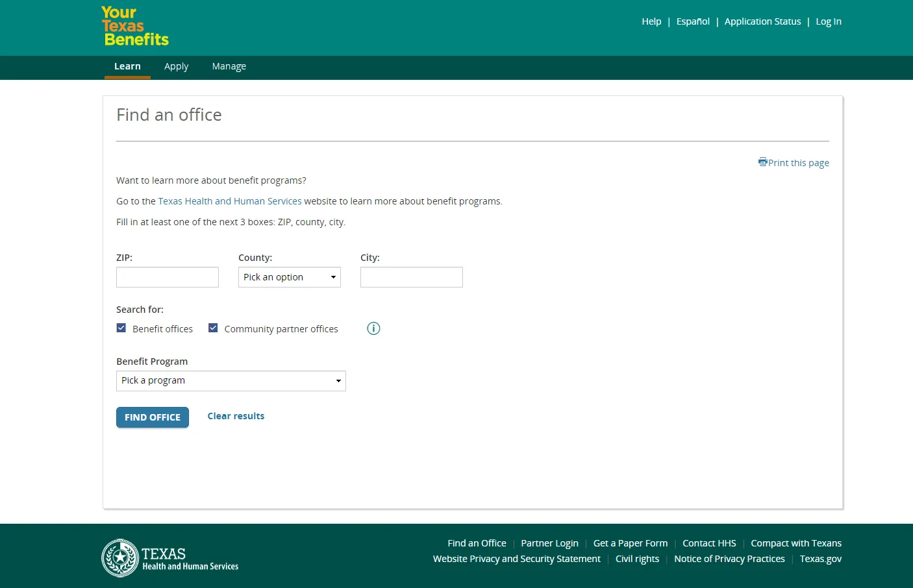Toggle the Community partner offices checkbox

(x=213, y=328)
